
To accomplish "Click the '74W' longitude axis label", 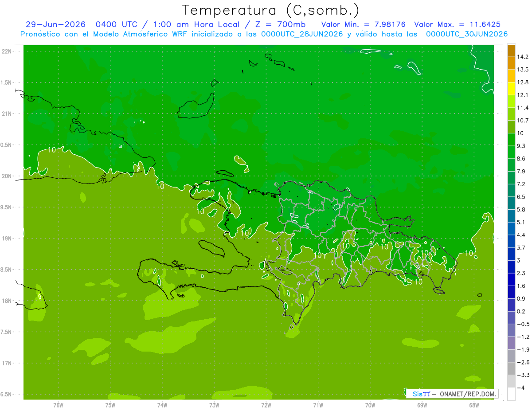I will (x=162, y=405).
